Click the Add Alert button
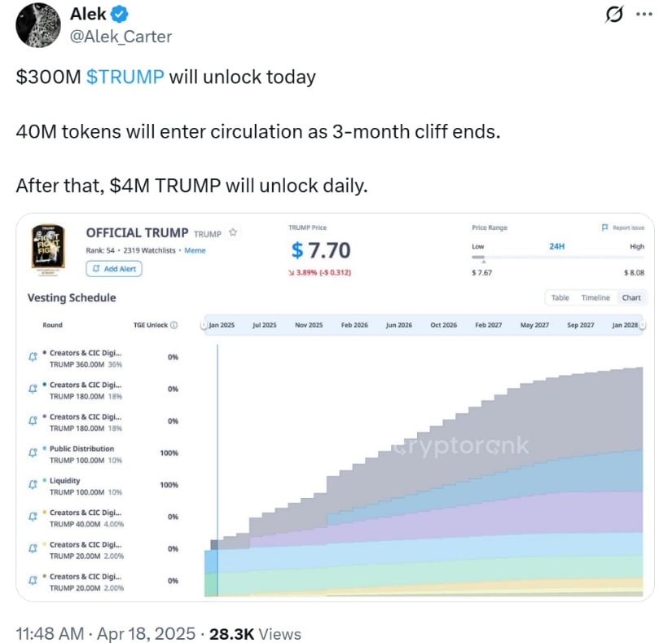 (113, 269)
